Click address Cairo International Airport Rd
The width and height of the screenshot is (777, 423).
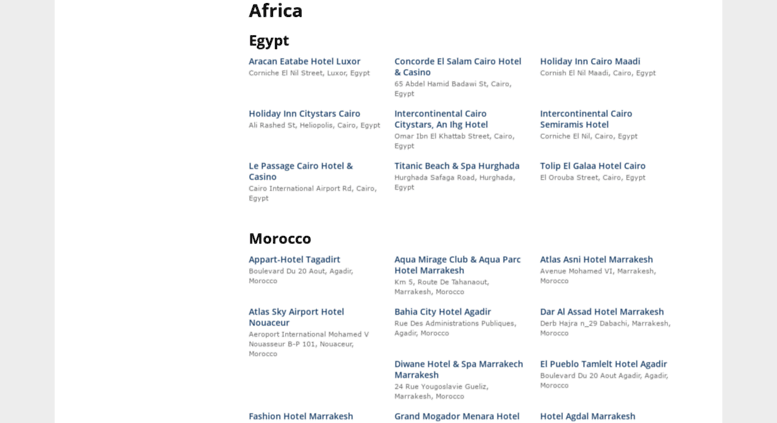point(313,193)
